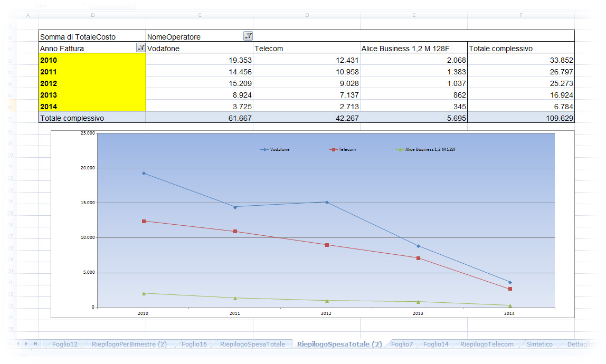606x364 pixels.
Task: Switch to RiepilogoPerBimestre (2) sheet tab
Action: (x=129, y=344)
